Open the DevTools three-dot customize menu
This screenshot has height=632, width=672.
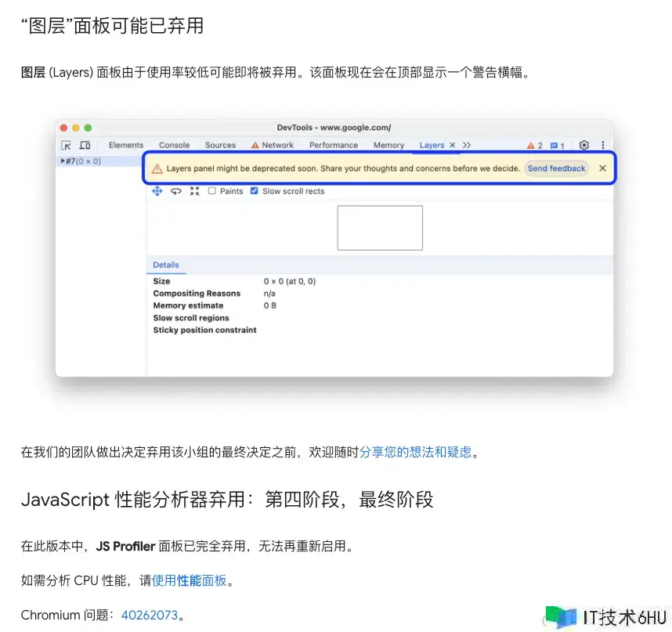pyautogui.click(x=602, y=145)
